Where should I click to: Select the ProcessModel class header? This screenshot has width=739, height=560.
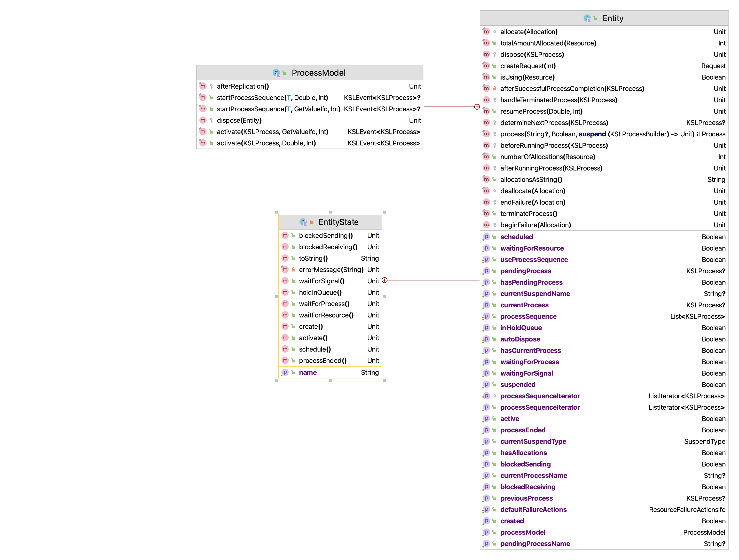tap(310, 73)
